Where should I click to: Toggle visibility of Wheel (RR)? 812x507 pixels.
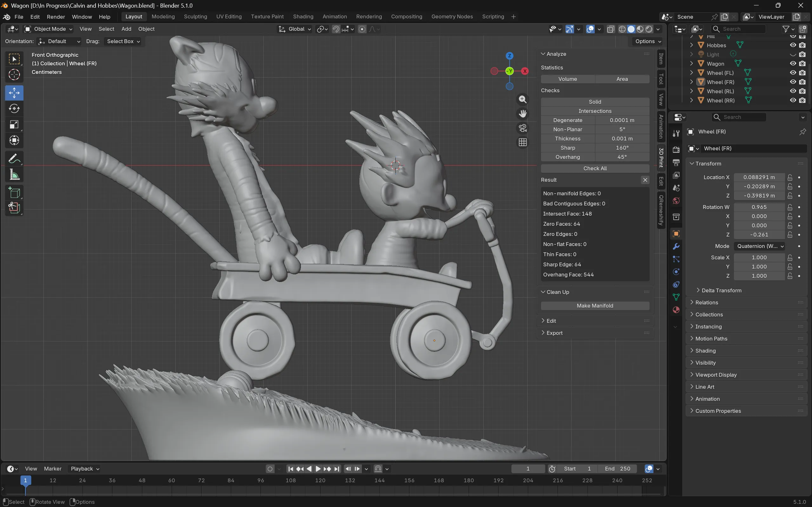[x=793, y=100]
